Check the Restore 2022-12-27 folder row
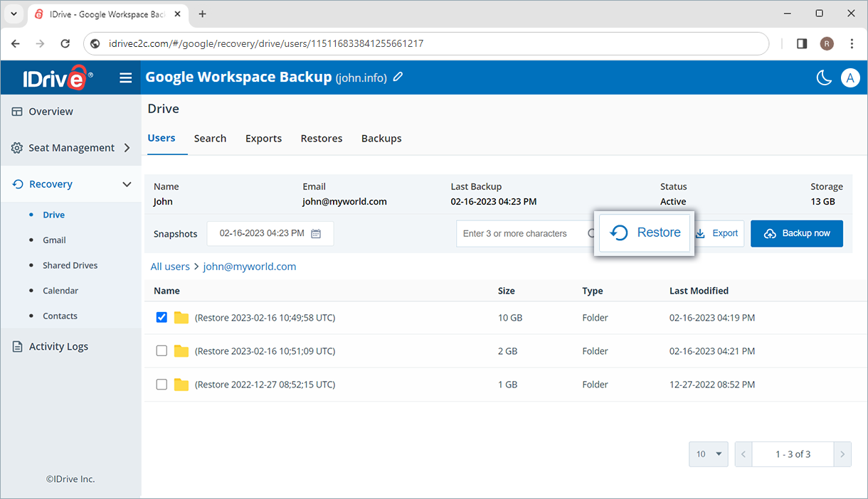The height and width of the screenshot is (499, 868). [162, 384]
